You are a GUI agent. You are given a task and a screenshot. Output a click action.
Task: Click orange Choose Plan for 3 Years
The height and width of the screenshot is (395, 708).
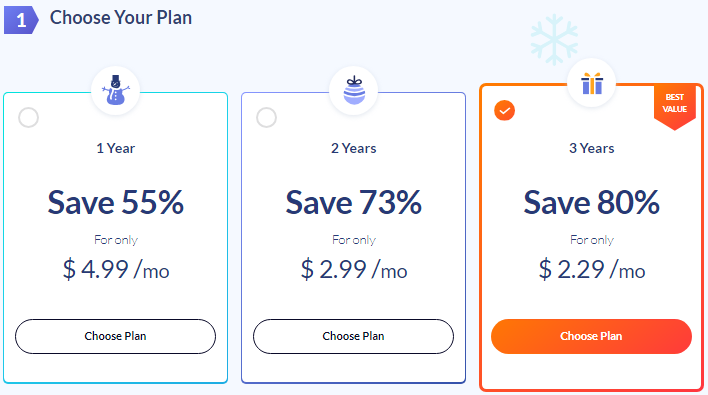[x=592, y=336]
